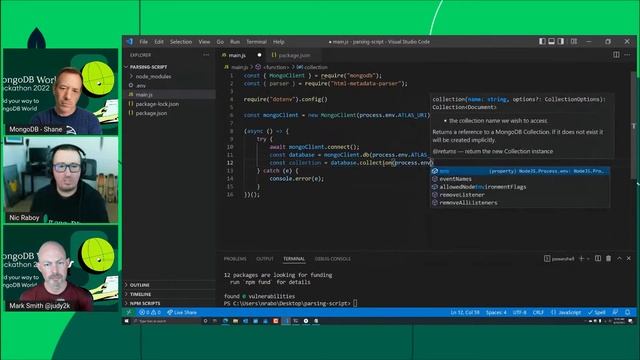Expand the OUTLINE section

click(x=169, y=285)
